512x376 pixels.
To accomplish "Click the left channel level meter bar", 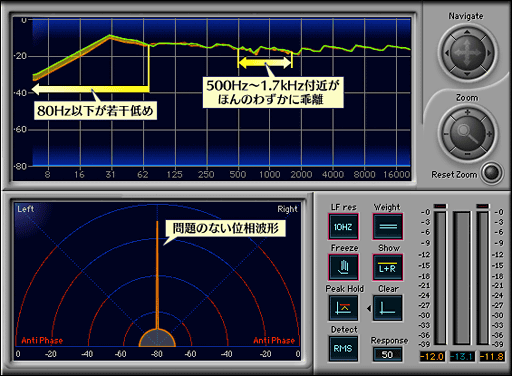I will 440,278.
